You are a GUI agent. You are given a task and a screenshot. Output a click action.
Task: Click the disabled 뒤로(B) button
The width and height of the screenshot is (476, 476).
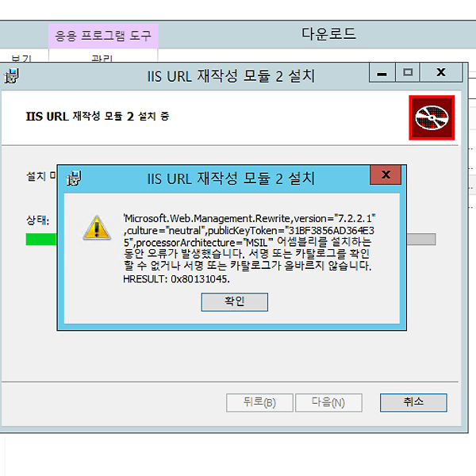coord(259,402)
